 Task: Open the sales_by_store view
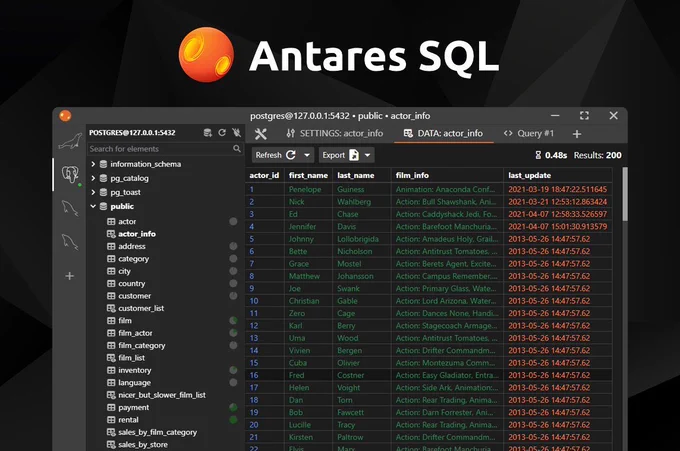coord(143,444)
